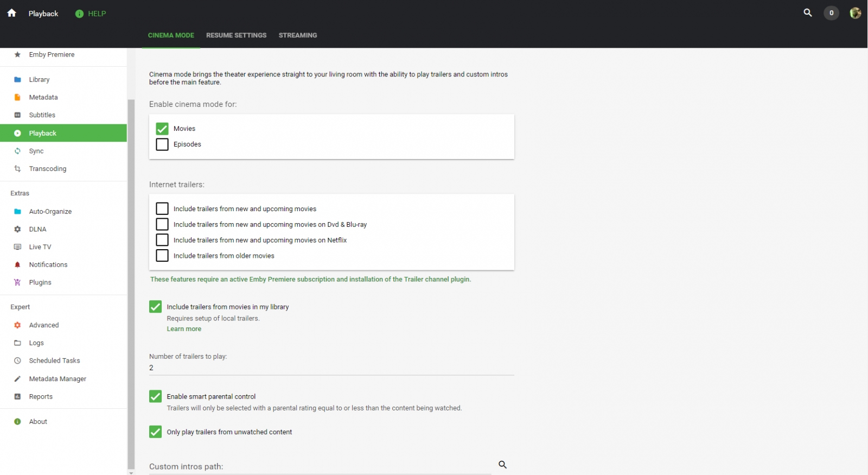Click the Transcoding icon
868x475 pixels.
click(17, 169)
